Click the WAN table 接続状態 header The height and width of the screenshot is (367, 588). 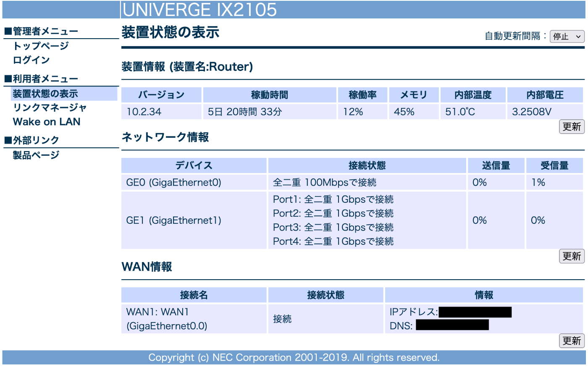point(326,295)
